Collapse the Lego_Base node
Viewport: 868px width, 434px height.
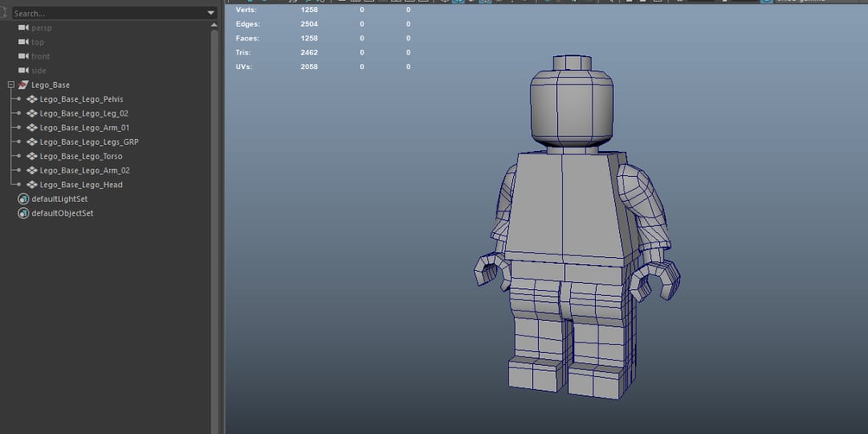10,85
